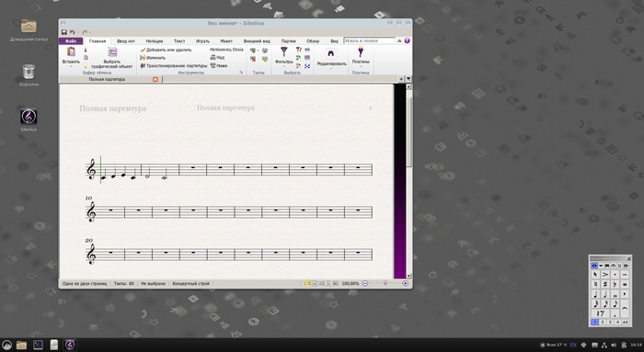644x352 pixels.
Task: Click the Ниже ossia staff button
Action: pos(219,65)
